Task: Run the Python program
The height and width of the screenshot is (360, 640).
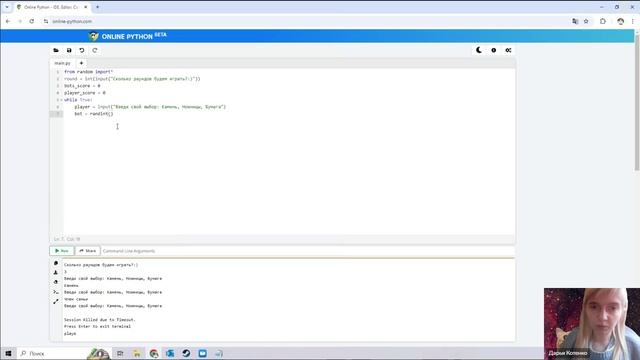Action: pos(62,251)
